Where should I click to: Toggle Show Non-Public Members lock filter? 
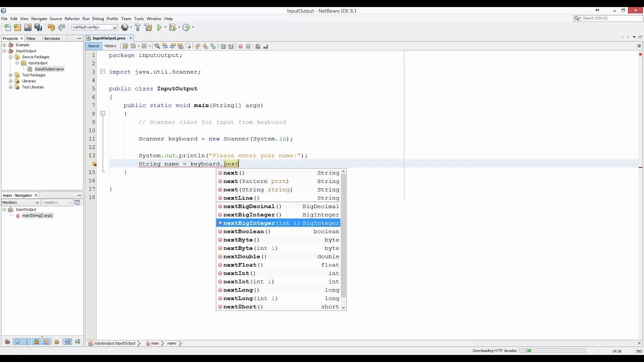pyautogui.click(x=36, y=342)
